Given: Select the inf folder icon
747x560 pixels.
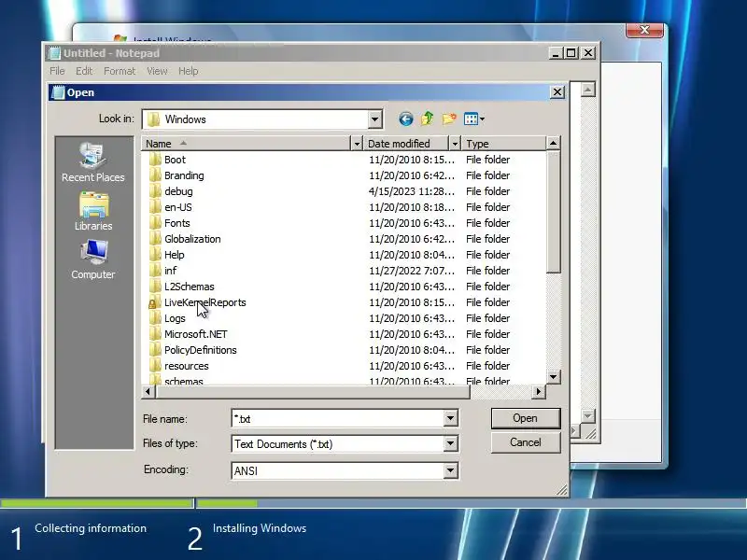Looking at the screenshot, I should click(154, 271).
